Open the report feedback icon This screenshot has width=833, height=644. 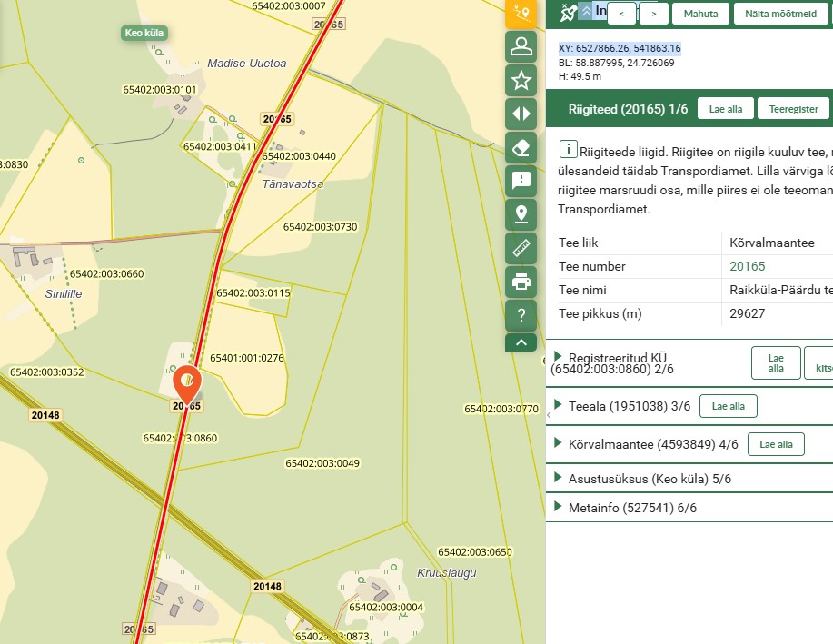pos(521,181)
